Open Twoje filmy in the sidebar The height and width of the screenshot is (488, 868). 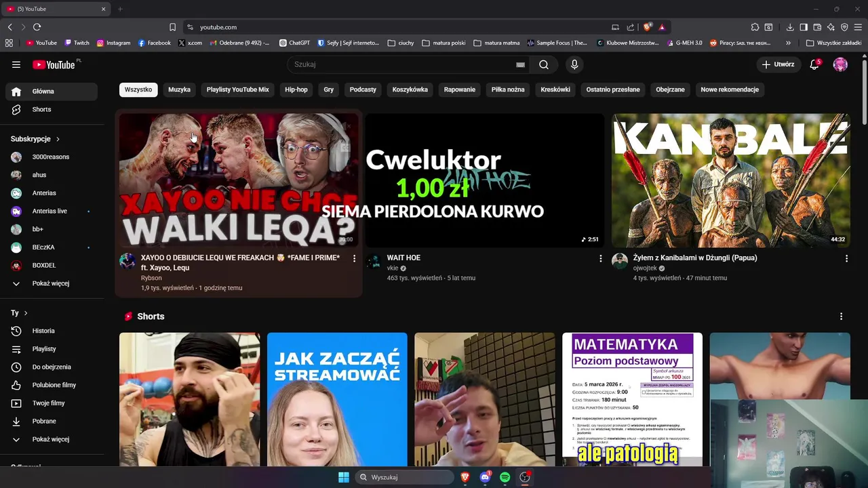click(x=53, y=403)
